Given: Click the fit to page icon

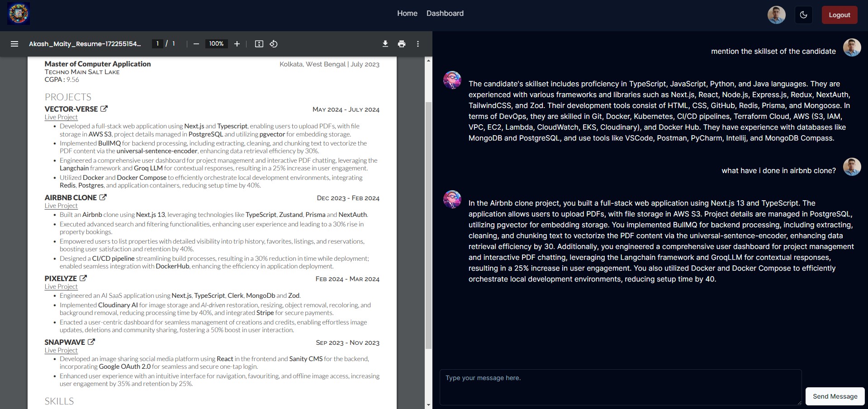Looking at the screenshot, I should [259, 44].
